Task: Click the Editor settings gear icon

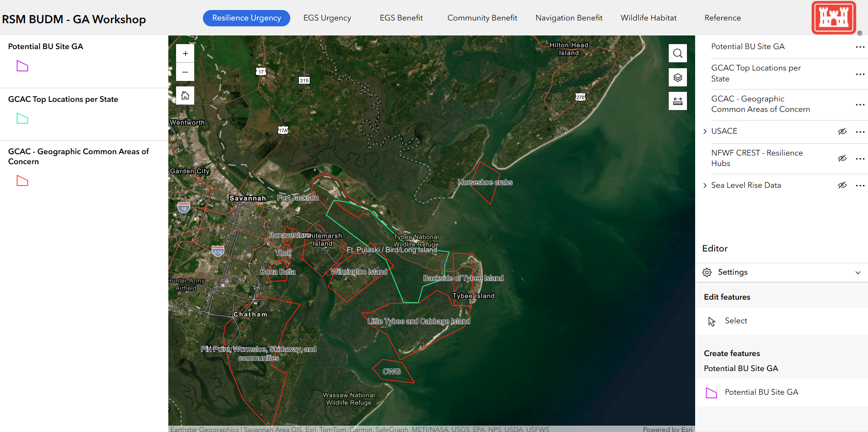Action: coord(707,272)
